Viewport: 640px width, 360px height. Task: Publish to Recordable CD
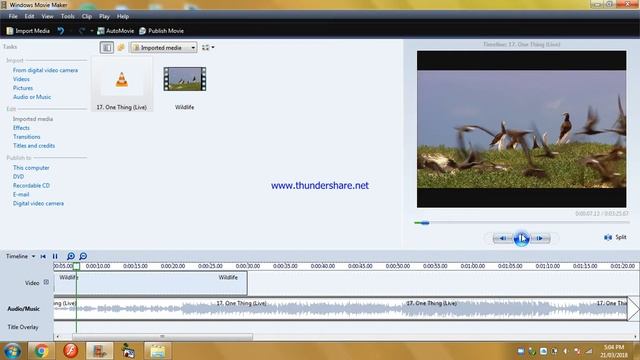pyautogui.click(x=31, y=186)
